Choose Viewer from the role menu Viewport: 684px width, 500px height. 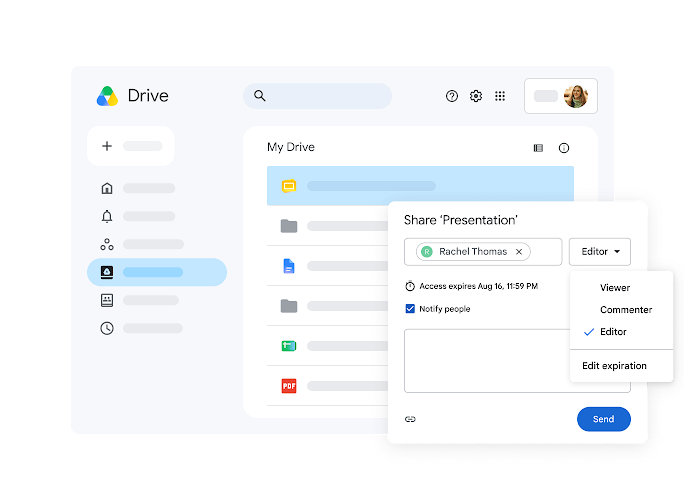pos(615,288)
